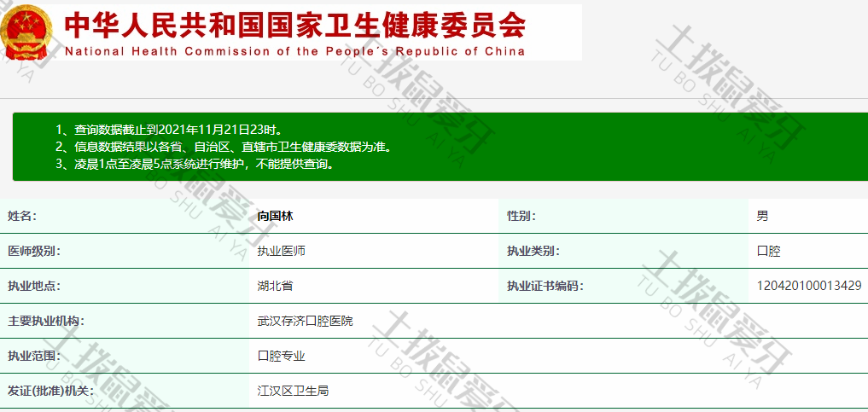Click the National Health Commission English subtitle
868x412 pixels.
294,51
